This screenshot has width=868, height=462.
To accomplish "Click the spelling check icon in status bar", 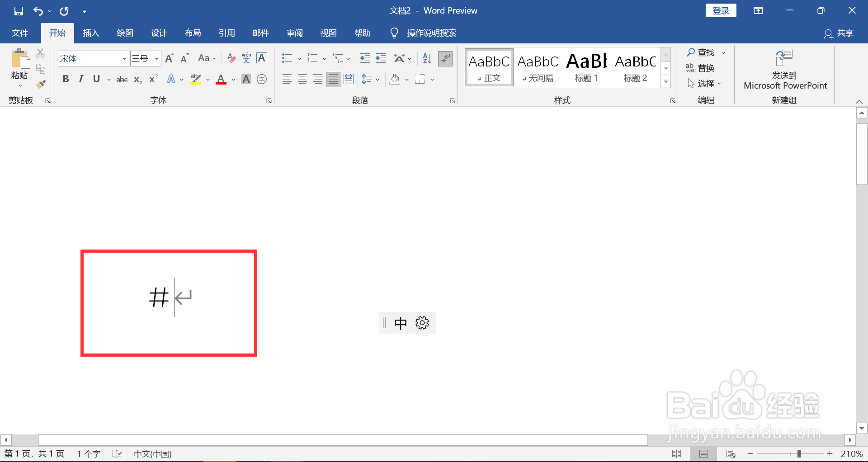I will tap(117, 453).
